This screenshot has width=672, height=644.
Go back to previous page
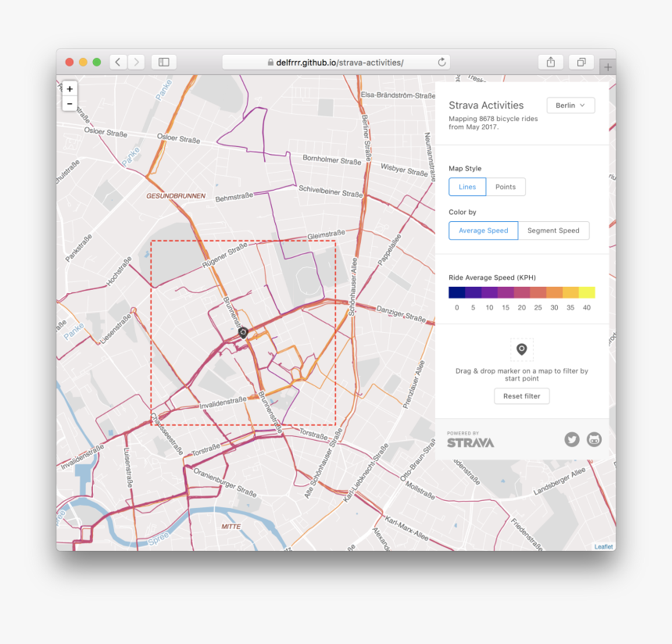[119, 62]
